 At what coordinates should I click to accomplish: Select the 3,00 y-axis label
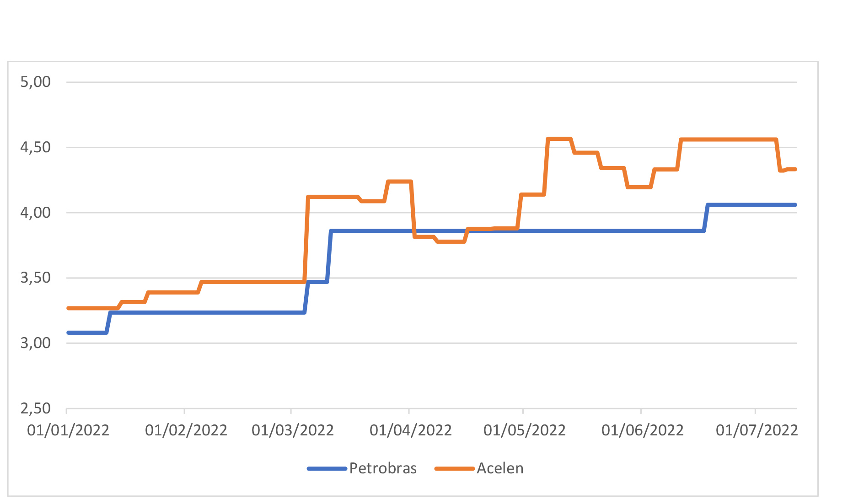point(35,343)
